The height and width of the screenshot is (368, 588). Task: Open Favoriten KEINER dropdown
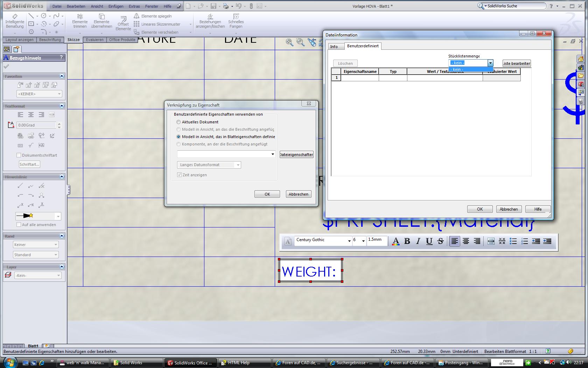[39, 94]
